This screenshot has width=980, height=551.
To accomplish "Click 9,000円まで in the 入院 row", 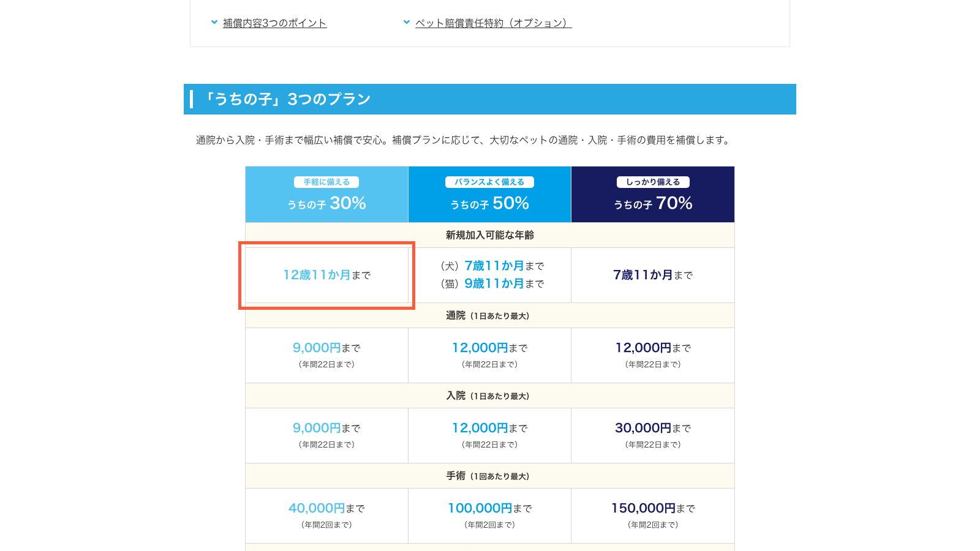I will [x=326, y=428].
